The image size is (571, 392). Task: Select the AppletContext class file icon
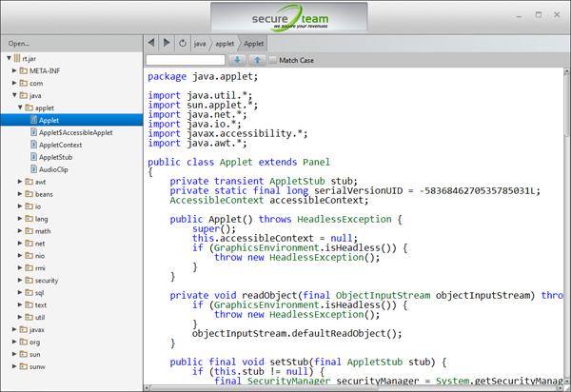pos(33,145)
